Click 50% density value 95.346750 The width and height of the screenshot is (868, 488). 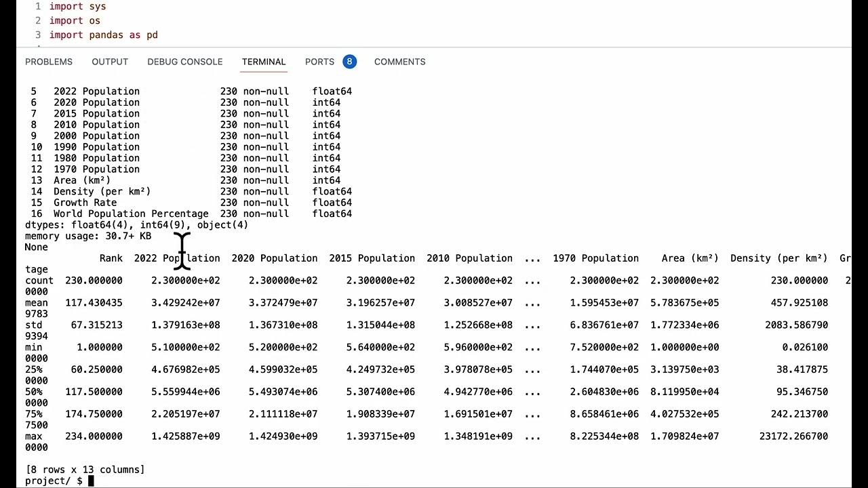point(802,392)
